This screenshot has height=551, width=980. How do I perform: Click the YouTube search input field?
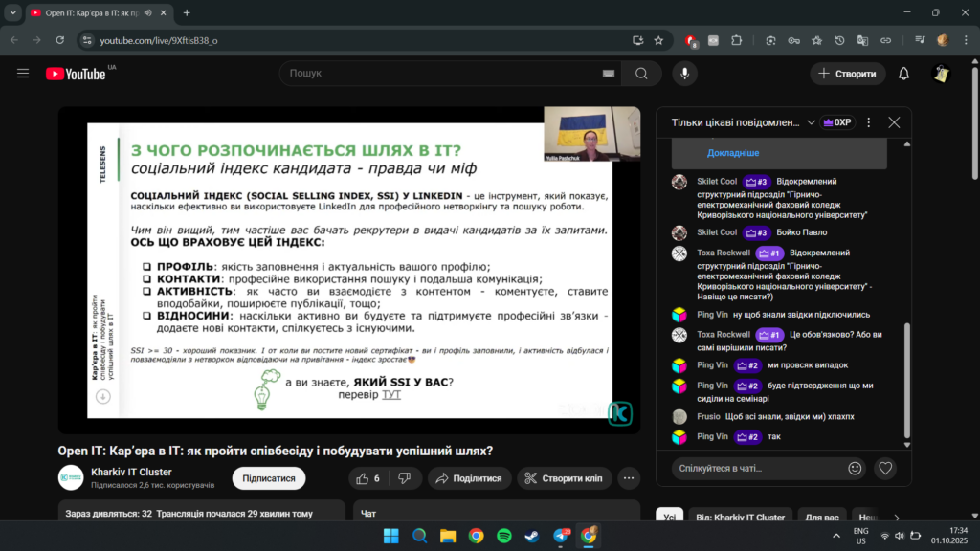[x=440, y=74]
